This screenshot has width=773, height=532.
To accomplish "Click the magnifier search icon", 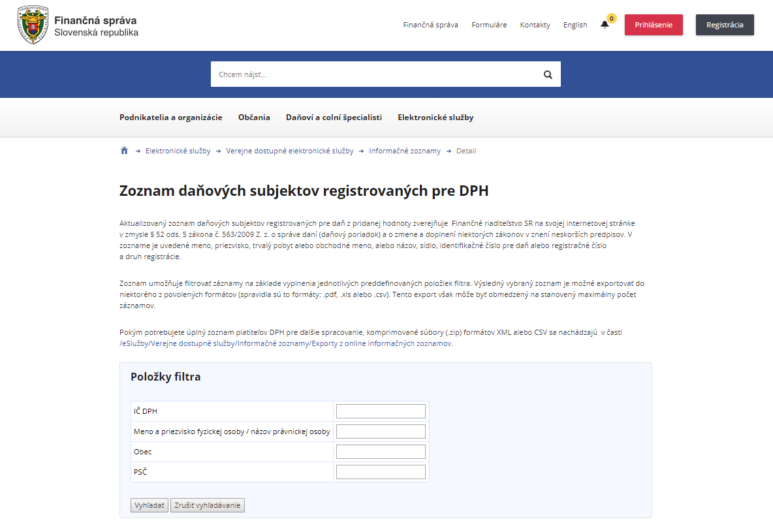I will click(x=548, y=74).
